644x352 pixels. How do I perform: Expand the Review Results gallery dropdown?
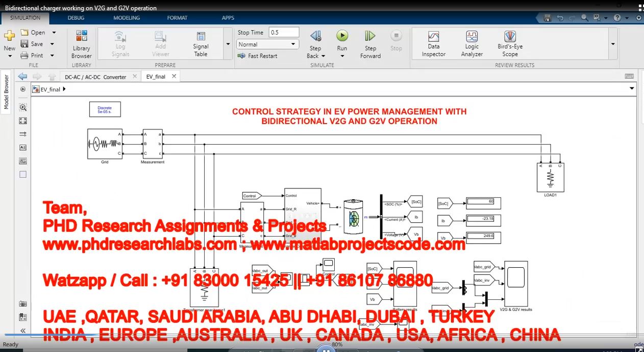[x=613, y=44]
